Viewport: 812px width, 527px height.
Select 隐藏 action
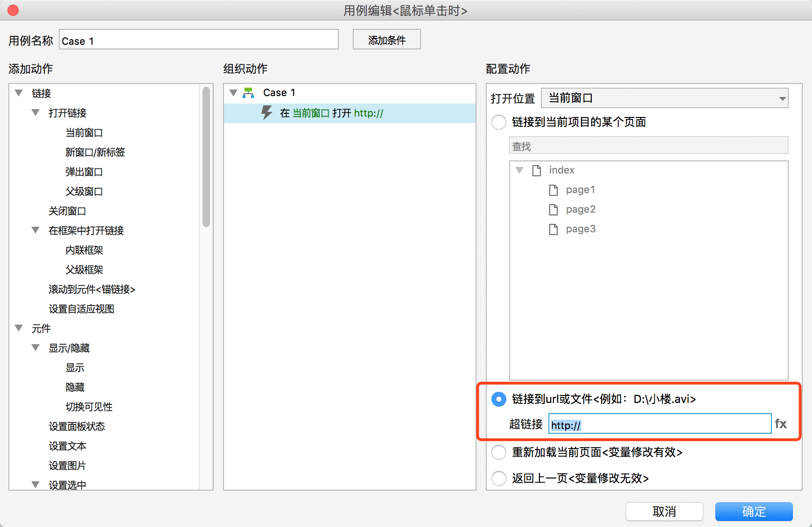pyautogui.click(x=75, y=388)
